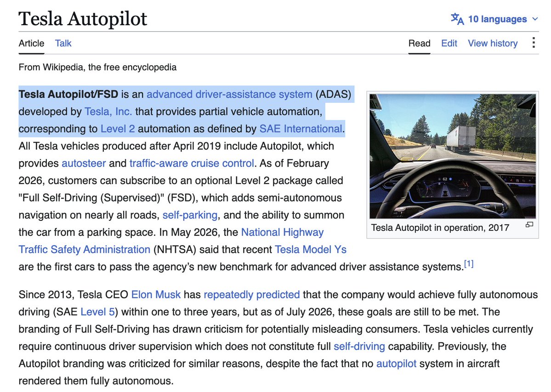Select the Read tab
This screenshot has width=551, height=392.
419,43
